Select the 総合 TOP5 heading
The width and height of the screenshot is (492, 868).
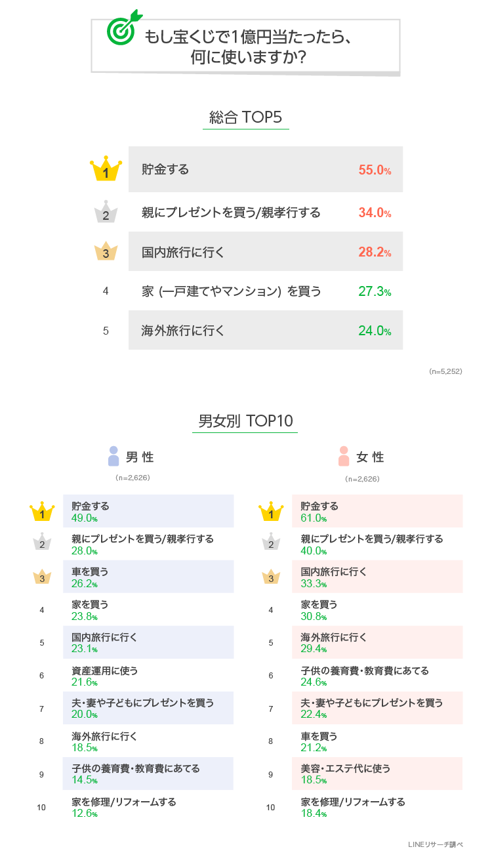point(245,117)
